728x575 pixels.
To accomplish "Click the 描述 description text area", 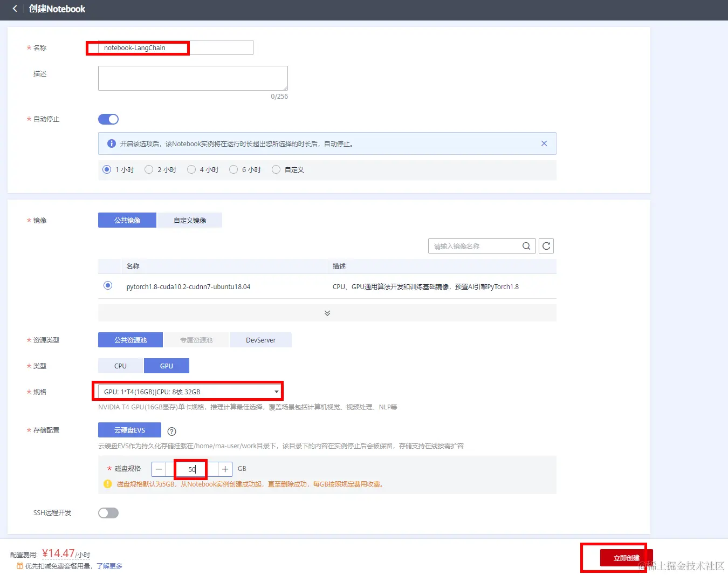I will click(193, 78).
